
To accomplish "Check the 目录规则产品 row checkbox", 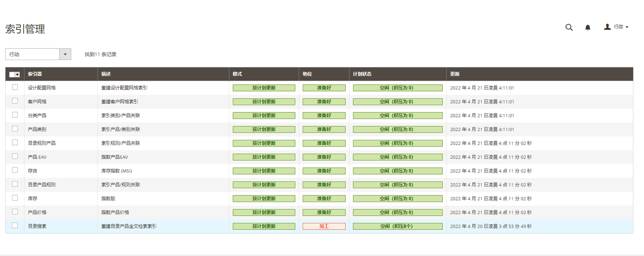I will click(15, 143).
